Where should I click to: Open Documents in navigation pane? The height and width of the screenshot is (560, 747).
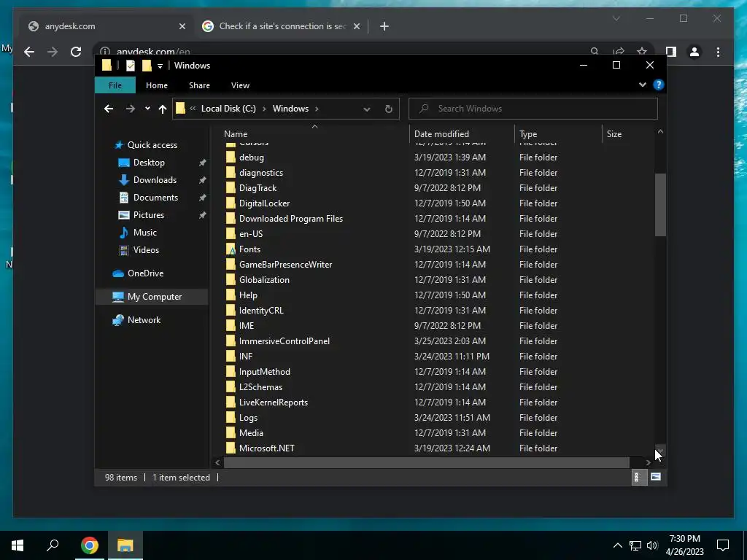[155, 197]
